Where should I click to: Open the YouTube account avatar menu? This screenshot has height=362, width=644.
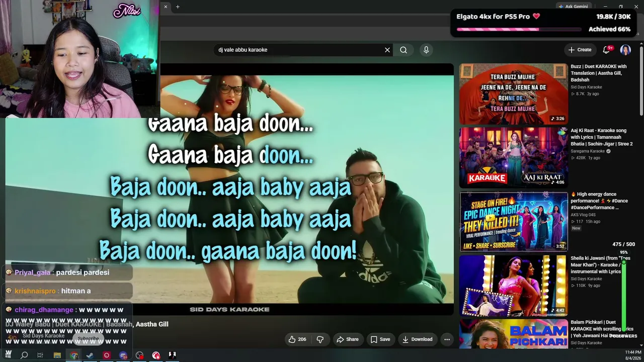click(x=625, y=50)
